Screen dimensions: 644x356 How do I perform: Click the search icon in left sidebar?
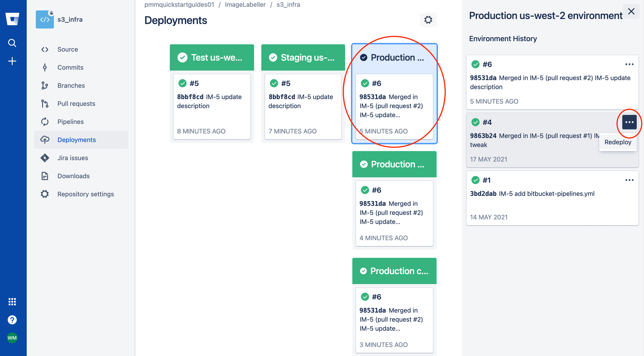12,43
